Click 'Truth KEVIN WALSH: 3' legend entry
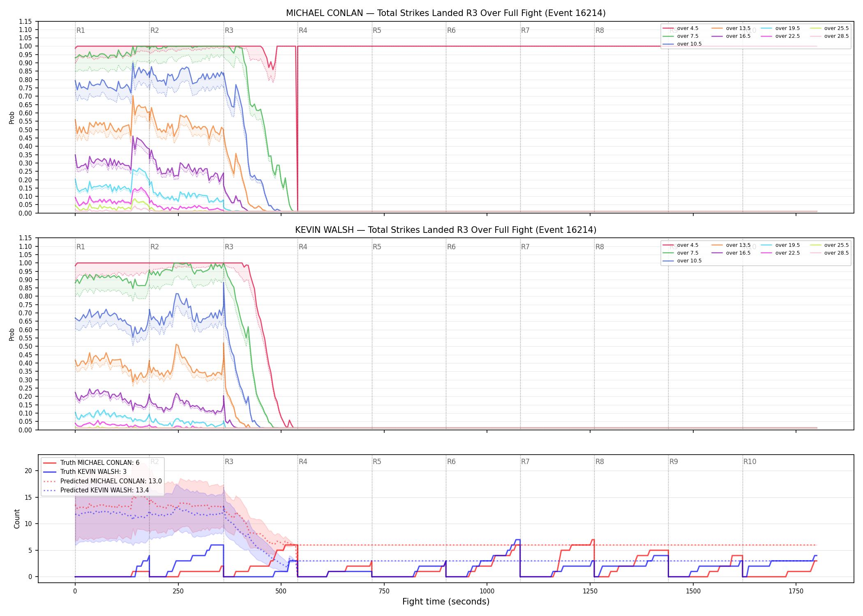 [x=85, y=472]
